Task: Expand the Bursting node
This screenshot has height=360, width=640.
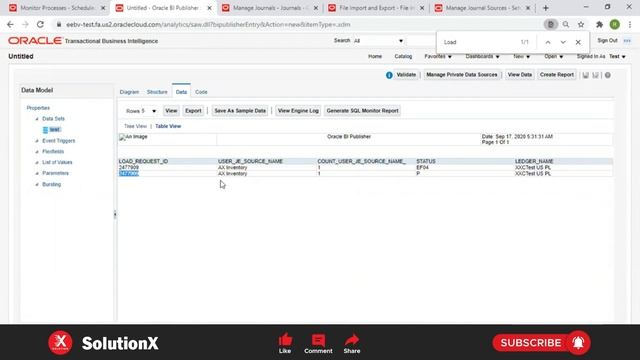Action: pos(37,184)
